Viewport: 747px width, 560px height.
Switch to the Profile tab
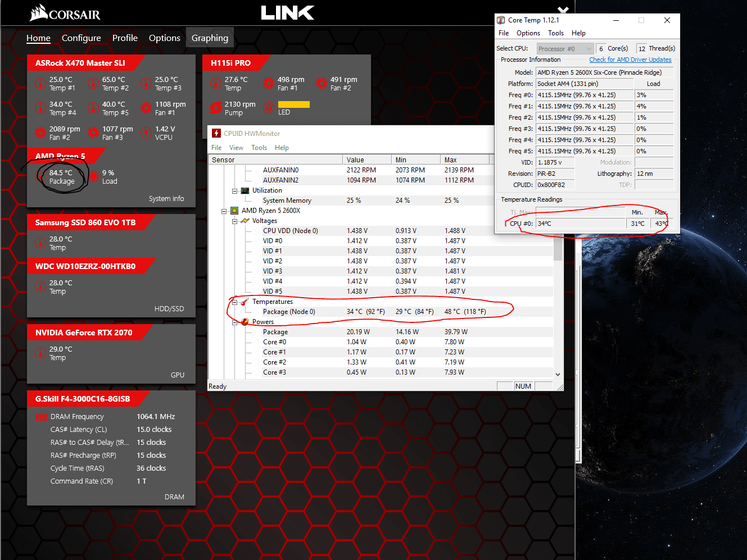125,38
